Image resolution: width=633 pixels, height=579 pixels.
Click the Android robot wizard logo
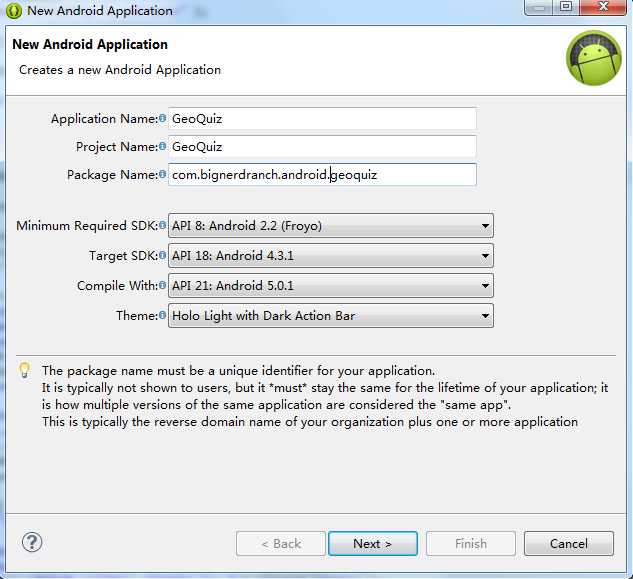[x=593, y=58]
